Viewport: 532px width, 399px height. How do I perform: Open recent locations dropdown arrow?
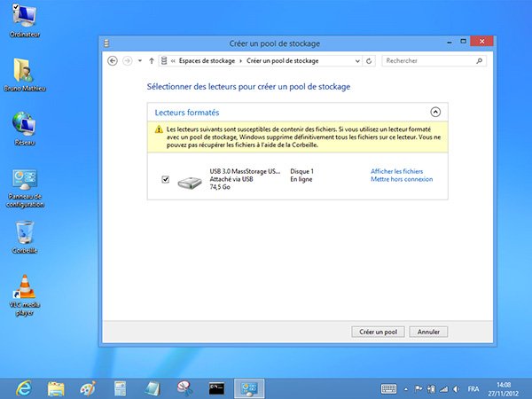point(140,61)
